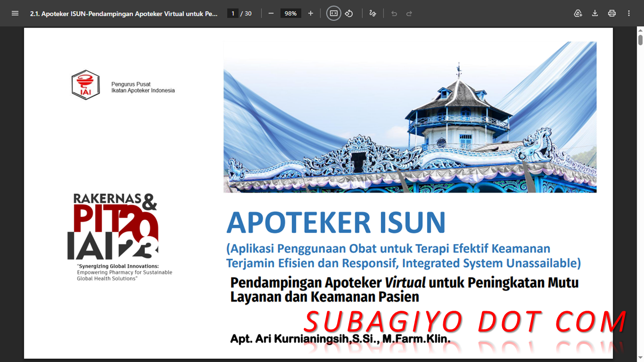Activate the draw annotation tool
Image resolution: width=644 pixels, height=362 pixels.
click(x=372, y=14)
